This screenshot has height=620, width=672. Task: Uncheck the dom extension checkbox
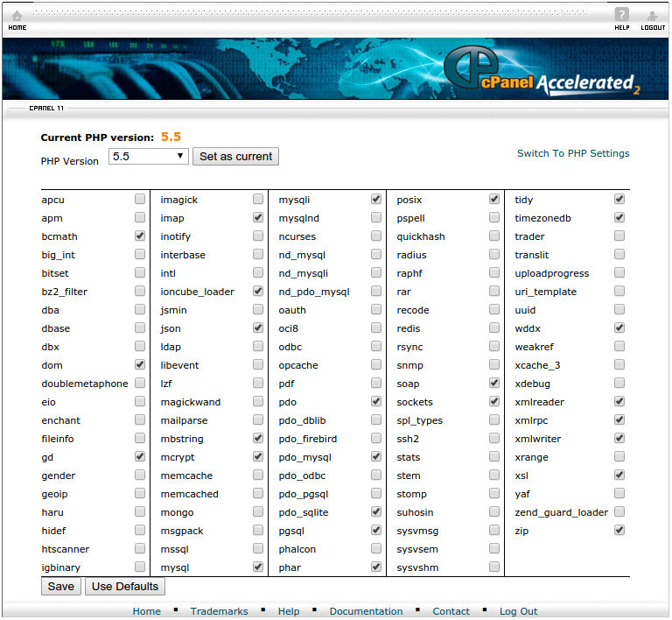(140, 364)
